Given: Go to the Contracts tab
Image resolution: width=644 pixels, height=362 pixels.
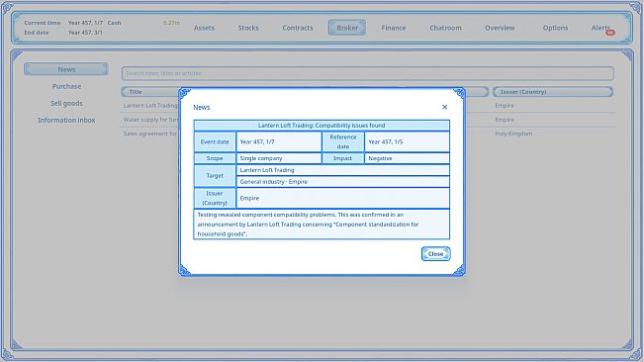Looking at the screenshot, I should point(298,28).
